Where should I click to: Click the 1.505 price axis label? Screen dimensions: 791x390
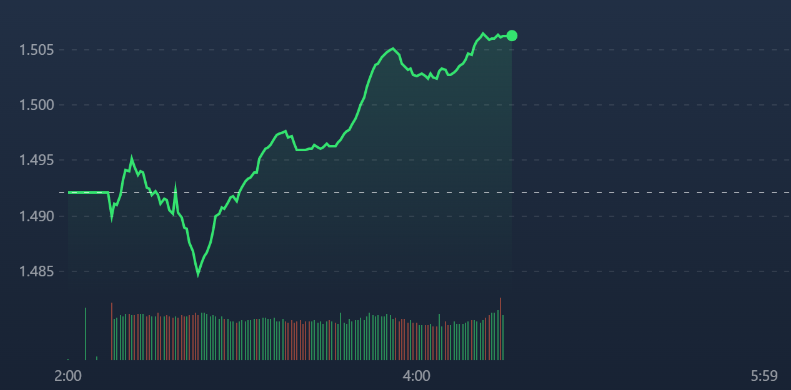(34, 50)
